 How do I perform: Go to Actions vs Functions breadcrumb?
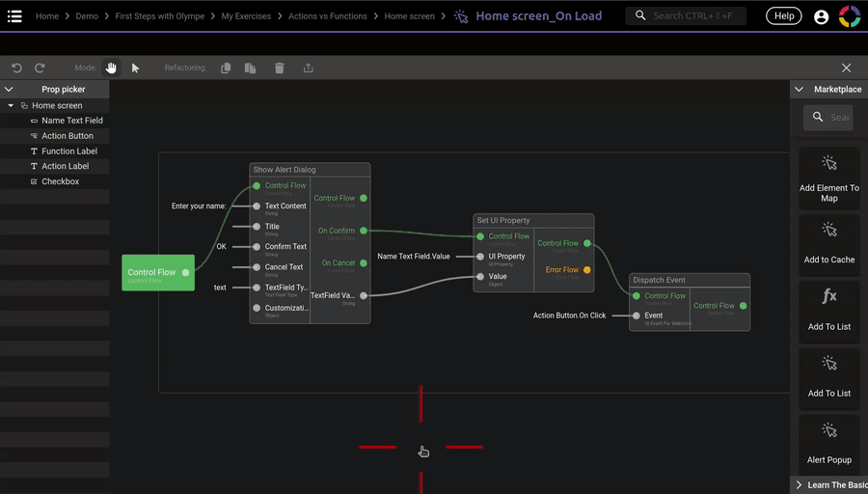pos(330,16)
